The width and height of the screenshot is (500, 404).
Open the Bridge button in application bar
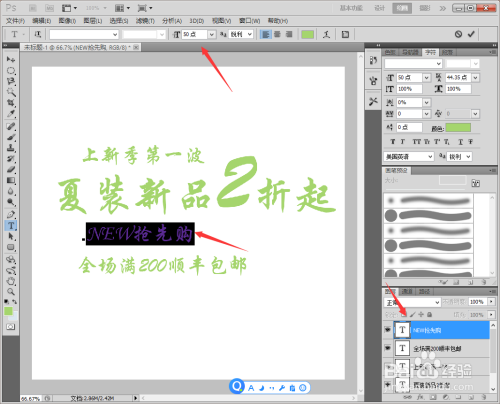[33, 8]
